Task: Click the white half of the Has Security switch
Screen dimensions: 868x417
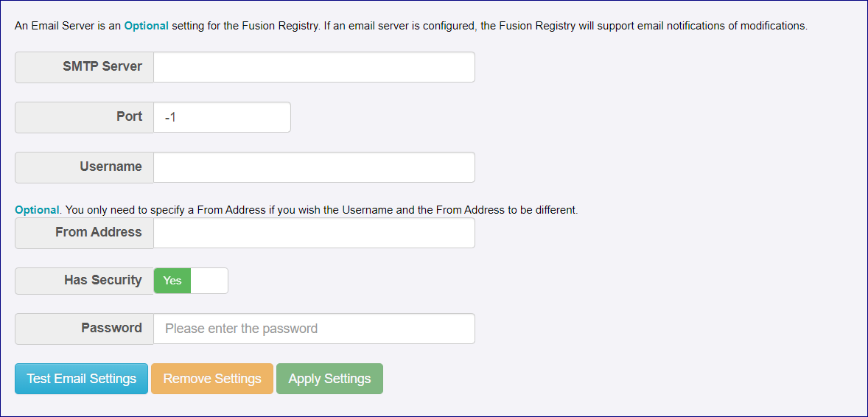Action: coord(209,281)
